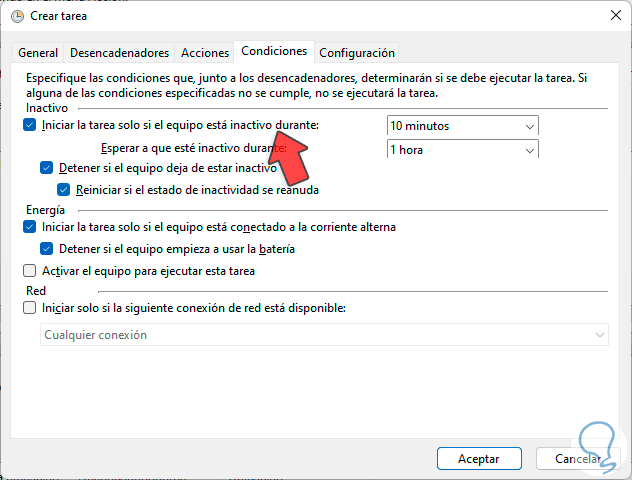Click the Cancelar button
632x480 pixels.
578,458
